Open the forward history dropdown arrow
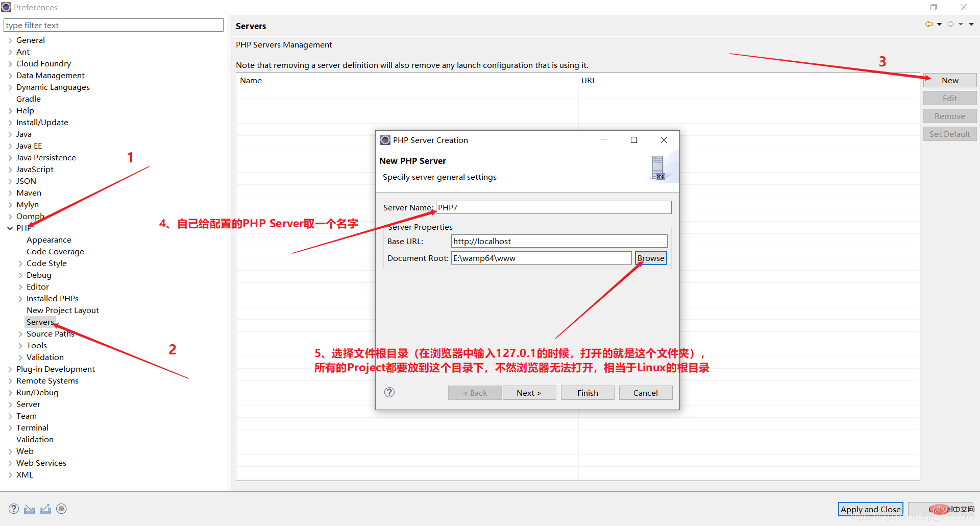This screenshot has height=526, width=980. point(961,24)
